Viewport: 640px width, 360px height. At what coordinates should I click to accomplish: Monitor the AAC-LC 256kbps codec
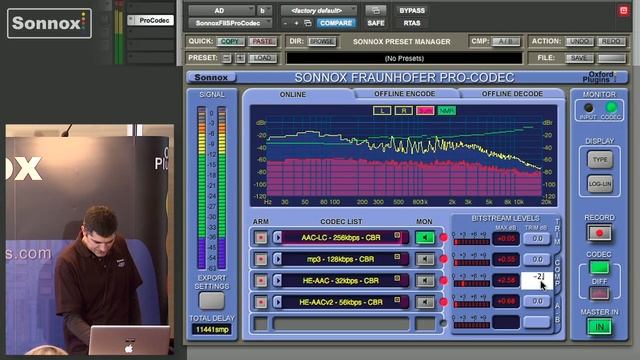click(x=425, y=238)
